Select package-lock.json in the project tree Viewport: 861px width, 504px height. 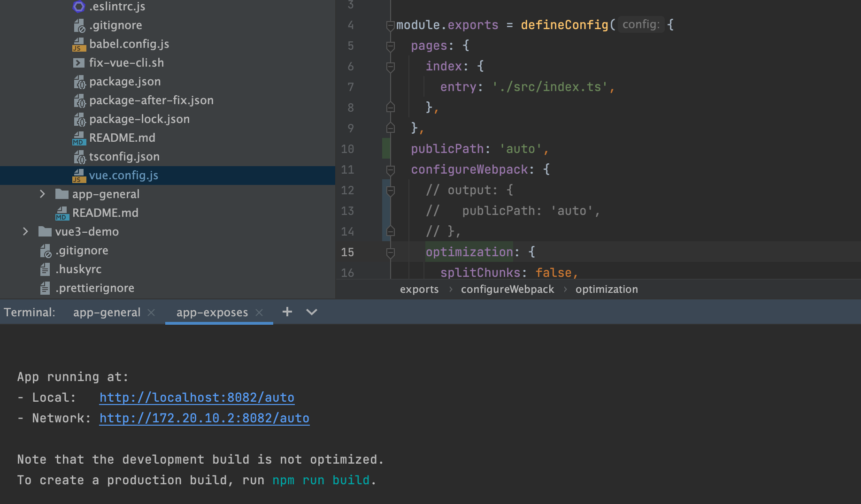(139, 119)
